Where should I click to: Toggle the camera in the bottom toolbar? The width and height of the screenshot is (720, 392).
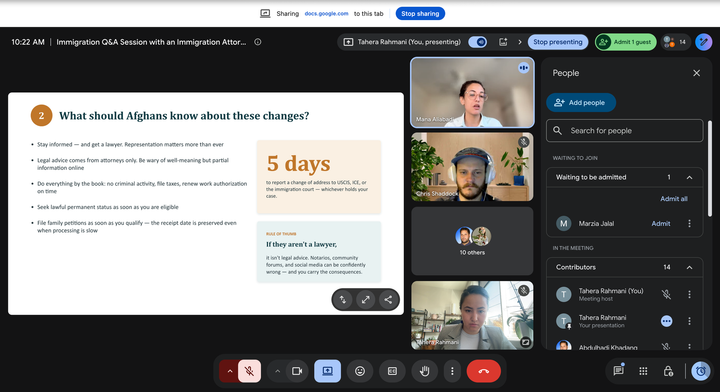(297, 371)
